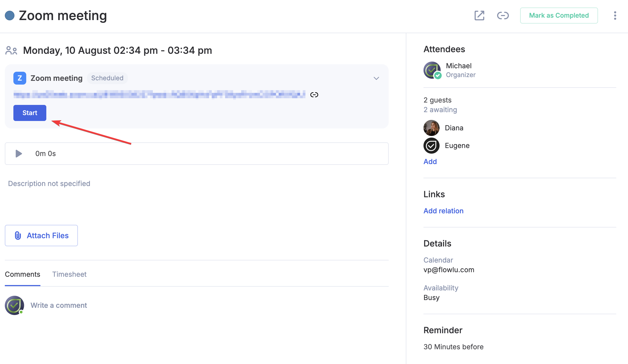This screenshot has width=628, height=364.
Task: Copy event link icon in header
Action: click(x=503, y=16)
